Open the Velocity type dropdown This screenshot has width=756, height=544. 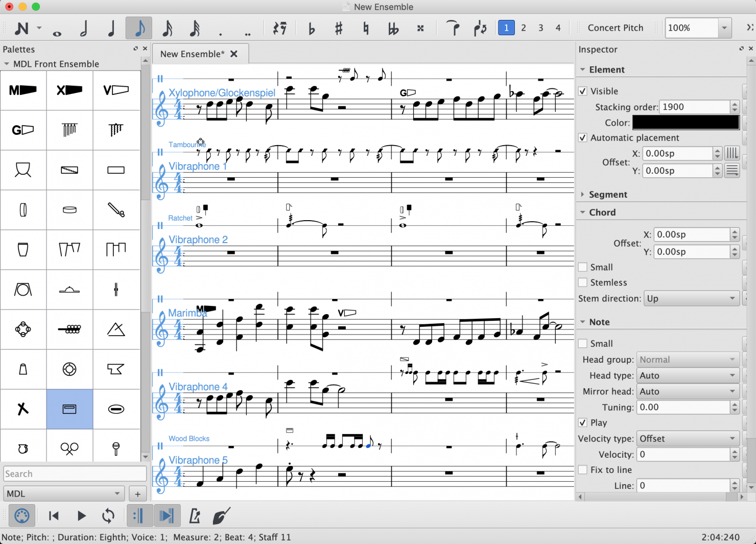687,438
